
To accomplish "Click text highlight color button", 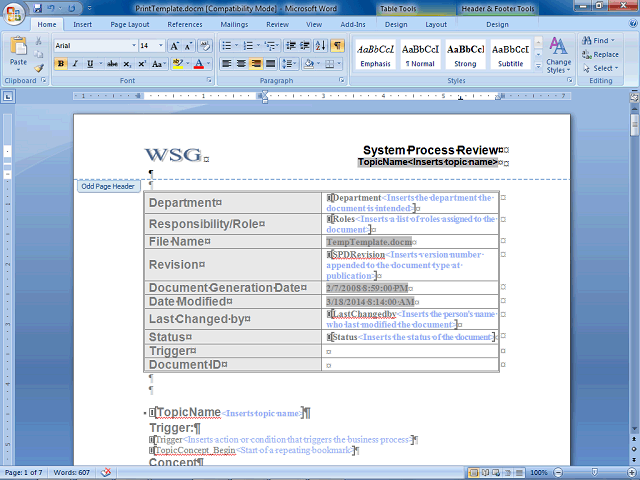I will click(x=178, y=64).
